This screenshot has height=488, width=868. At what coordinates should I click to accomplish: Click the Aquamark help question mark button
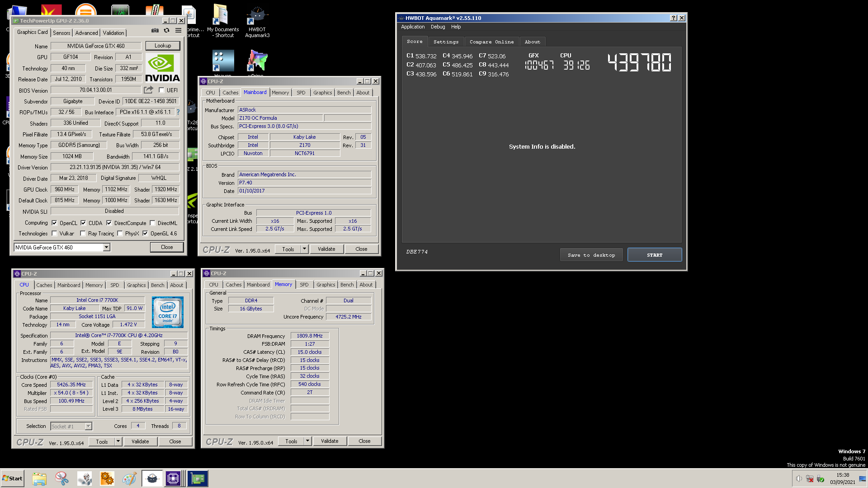(x=674, y=18)
